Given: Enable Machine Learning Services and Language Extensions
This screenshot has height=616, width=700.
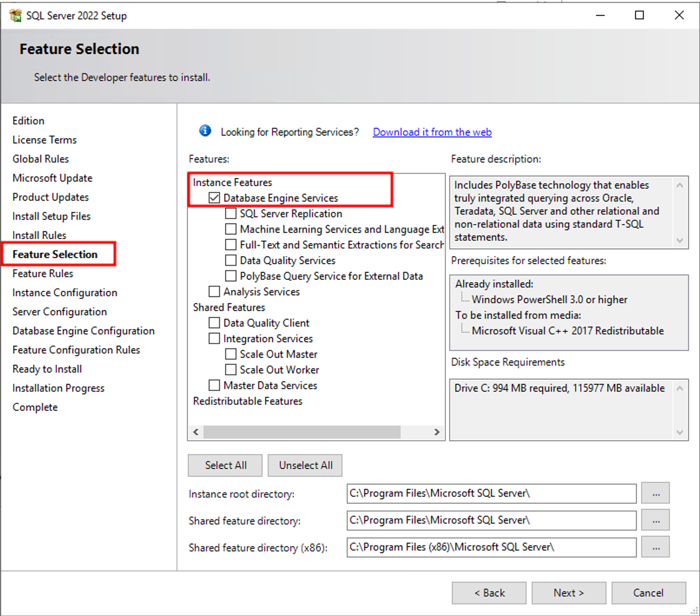Looking at the screenshot, I should pos(231,229).
